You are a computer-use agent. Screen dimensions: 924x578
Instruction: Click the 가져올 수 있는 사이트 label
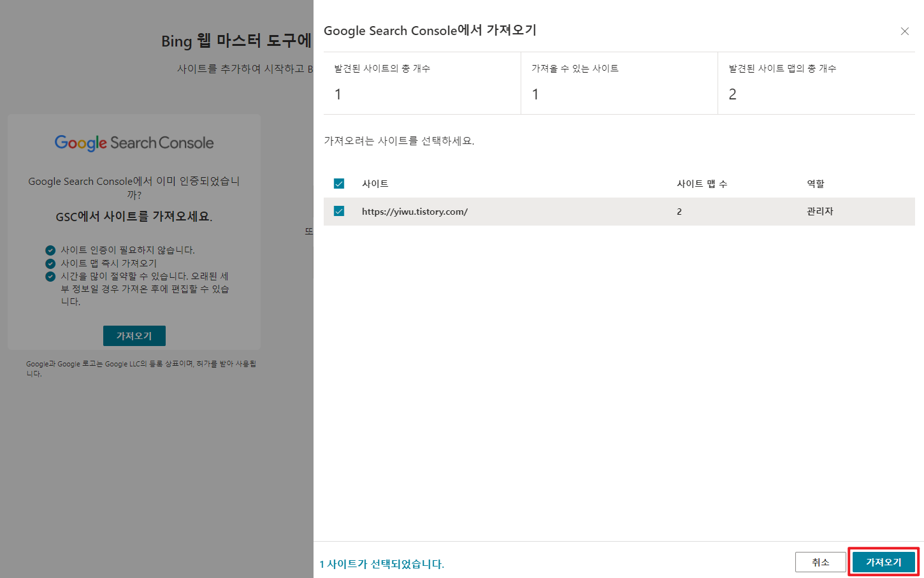point(575,68)
